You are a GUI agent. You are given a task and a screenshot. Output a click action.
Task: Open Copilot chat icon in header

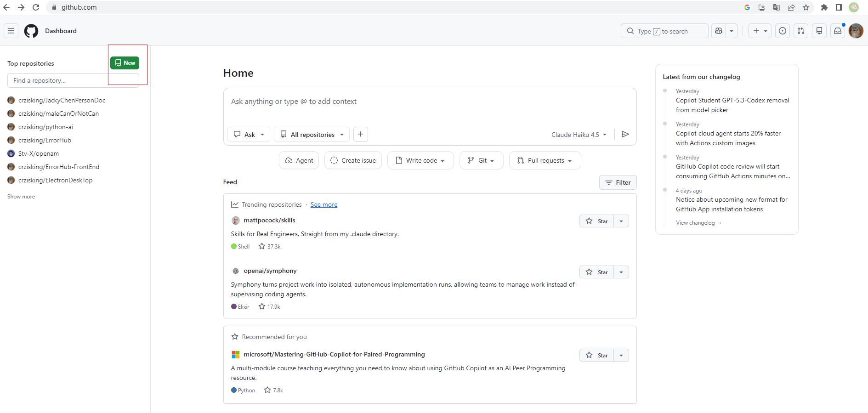pyautogui.click(x=719, y=31)
